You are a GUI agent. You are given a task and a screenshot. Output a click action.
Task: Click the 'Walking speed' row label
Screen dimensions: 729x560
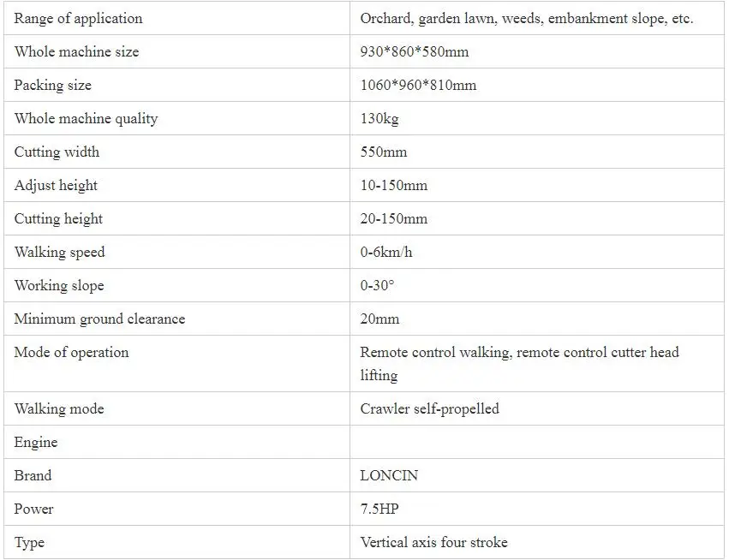(59, 252)
